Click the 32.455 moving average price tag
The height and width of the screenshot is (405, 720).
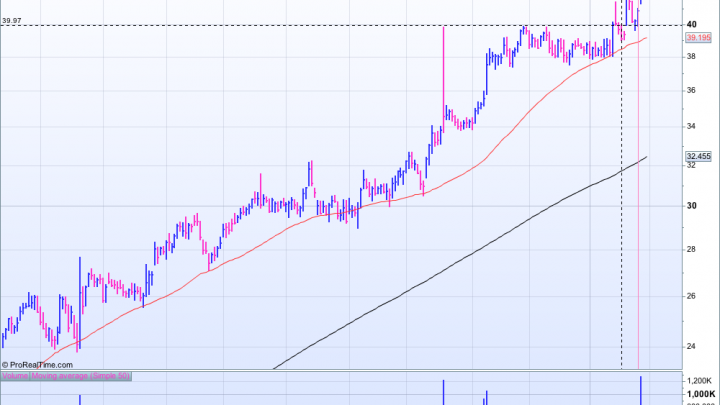click(x=698, y=157)
